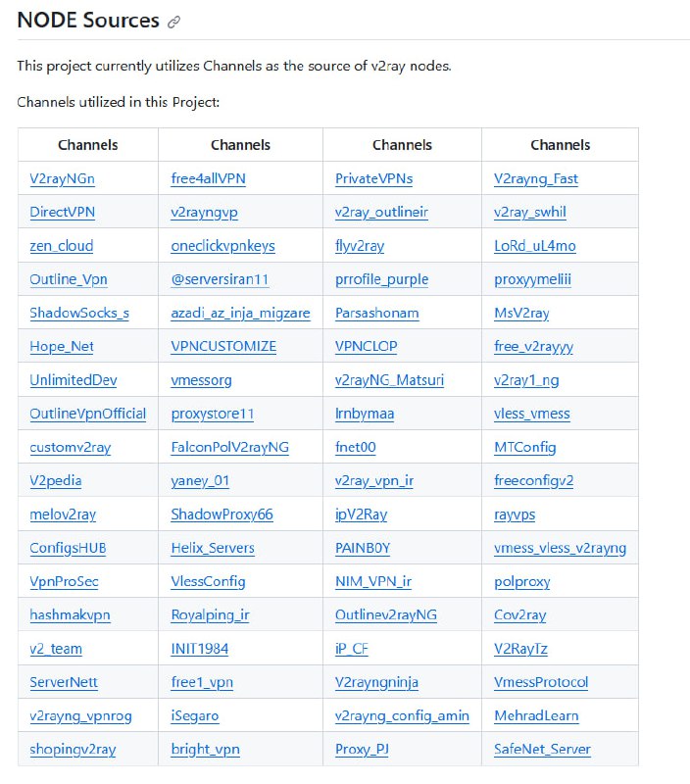Screen dimensions: 690x784
Task: Open the v2rayNG_Matsuri link
Action: [389, 379]
